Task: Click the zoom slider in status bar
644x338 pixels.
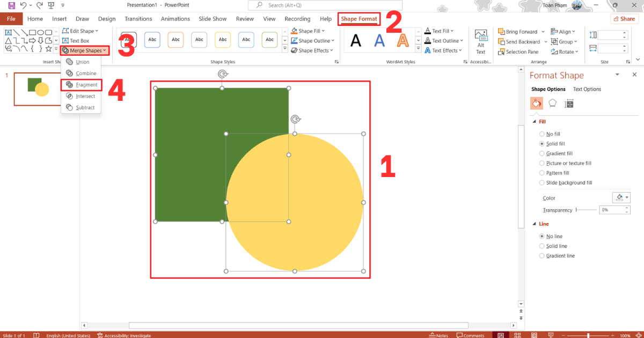Action: pos(589,335)
